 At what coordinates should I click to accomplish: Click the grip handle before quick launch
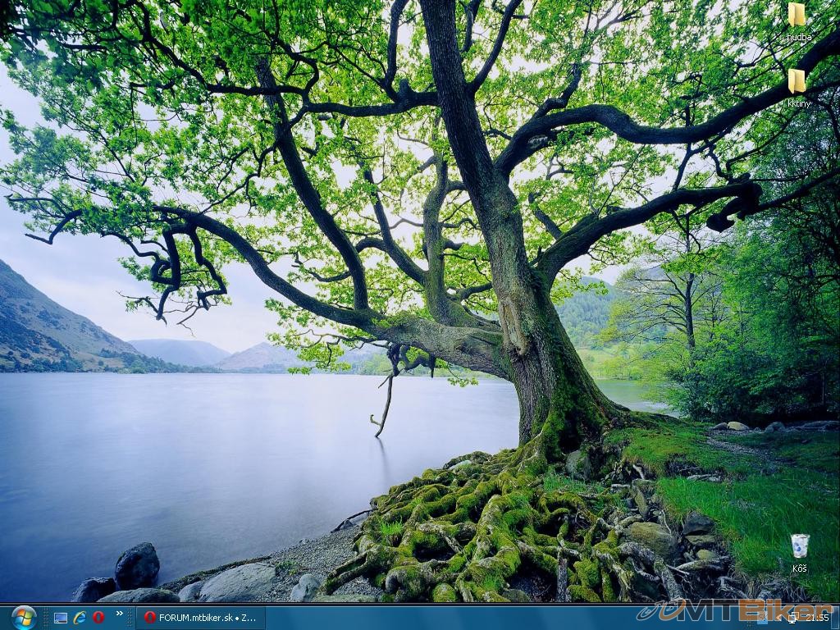click(47, 618)
